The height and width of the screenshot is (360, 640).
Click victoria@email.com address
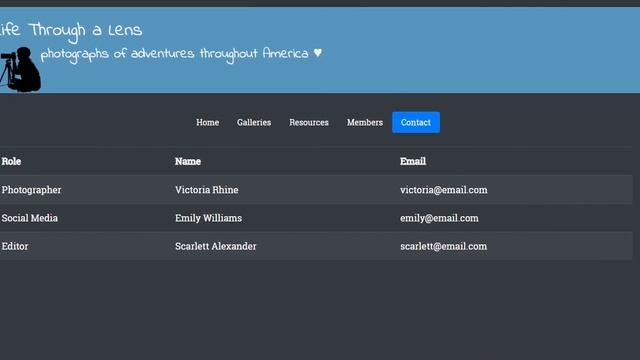point(444,190)
